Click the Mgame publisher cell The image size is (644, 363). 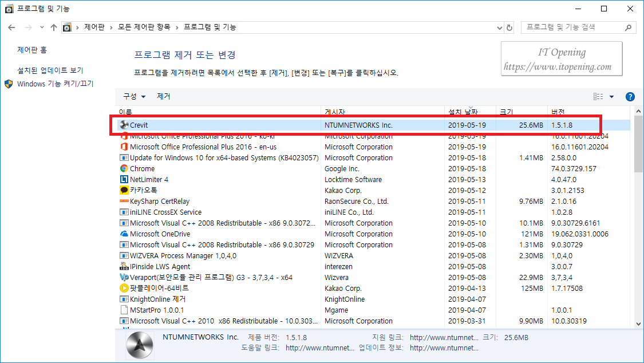pos(337,310)
